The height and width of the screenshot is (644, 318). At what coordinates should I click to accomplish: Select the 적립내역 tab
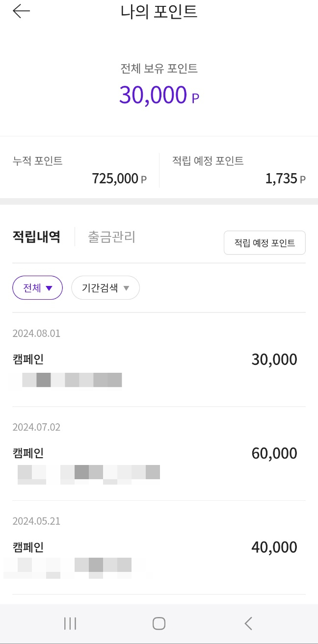pyautogui.click(x=36, y=237)
